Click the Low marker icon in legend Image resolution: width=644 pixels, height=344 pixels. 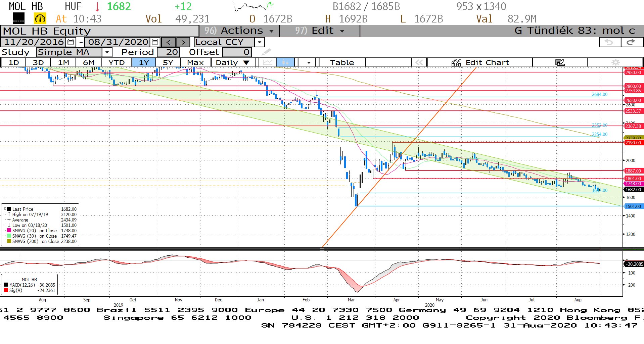pos(9,225)
